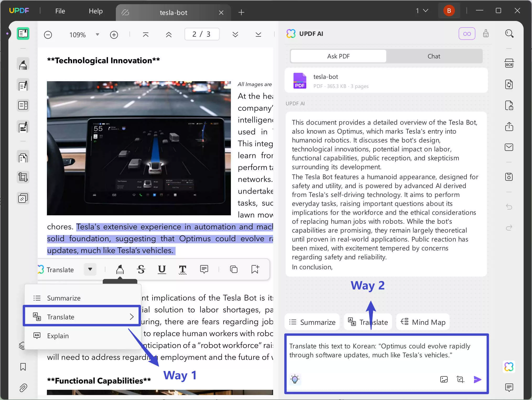Open the Share icon in right sidebar

[x=509, y=127]
